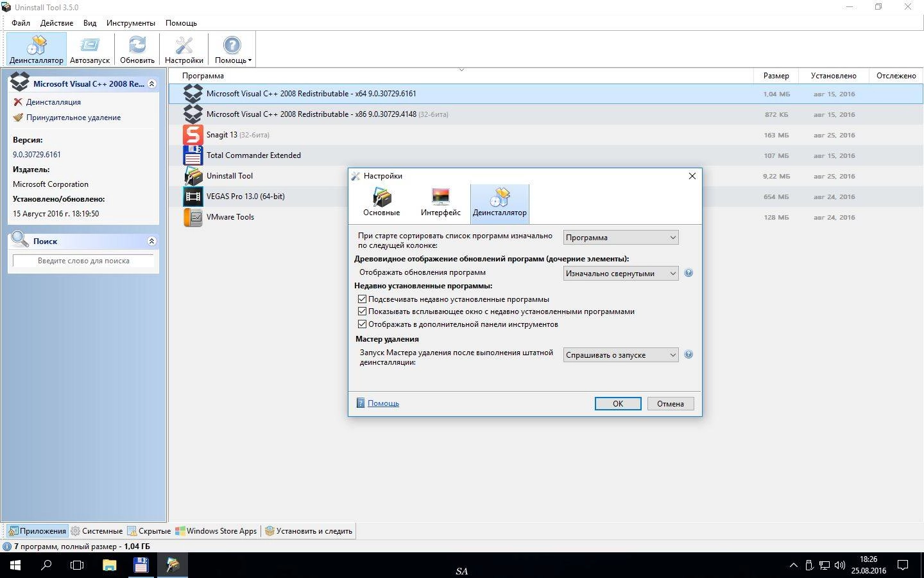Open Task View on the taskbar

77,565
